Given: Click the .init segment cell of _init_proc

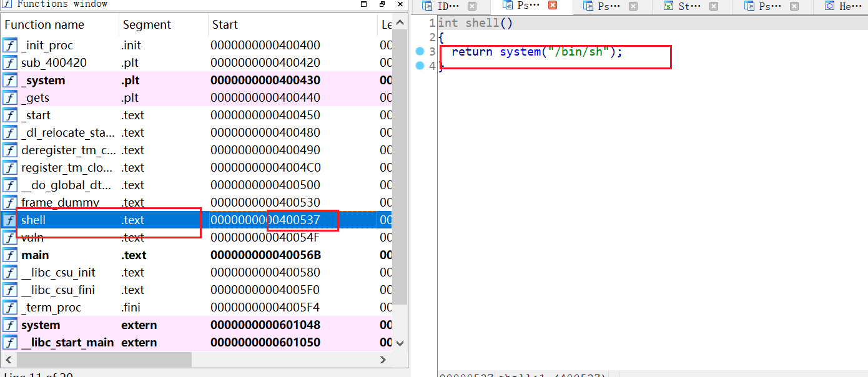Looking at the screenshot, I should pyautogui.click(x=131, y=46).
